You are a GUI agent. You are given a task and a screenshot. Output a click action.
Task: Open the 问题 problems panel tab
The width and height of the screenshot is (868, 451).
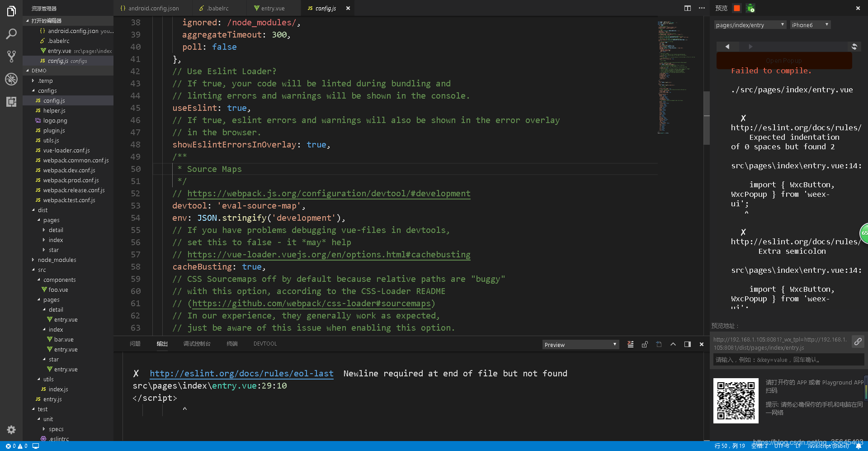point(135,344)
